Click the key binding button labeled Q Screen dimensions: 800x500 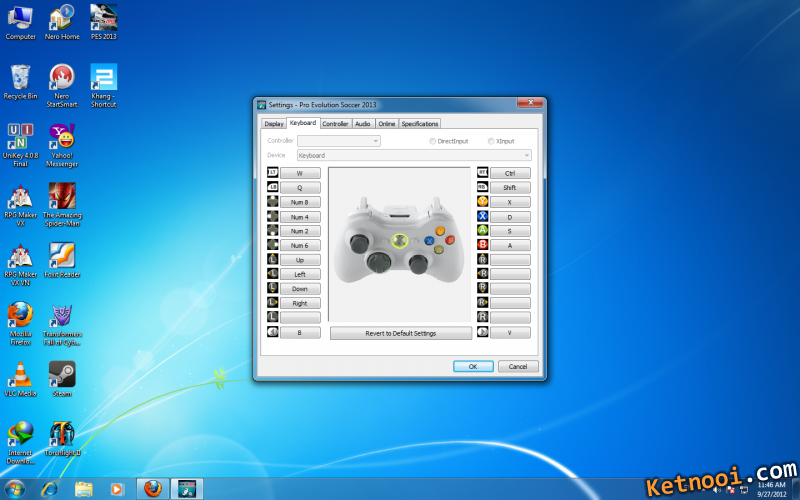coord(300,187)
